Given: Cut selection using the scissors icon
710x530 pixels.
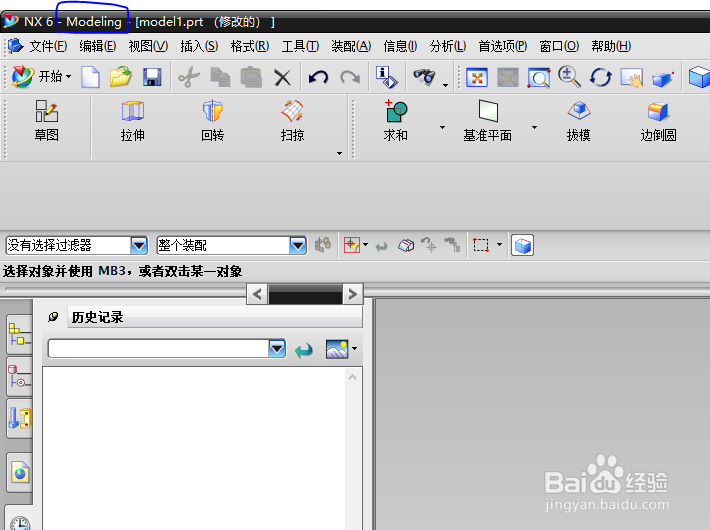Looking at the screenshot, I should 189,77.
